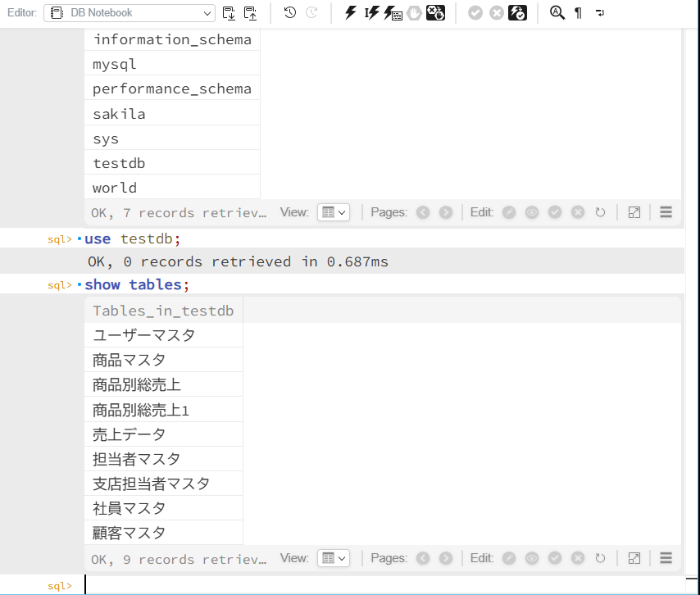Image resolution: width=700 pixels, height=595 pixels.
Task: Select the sakila database row
Action: pos(119,113)
